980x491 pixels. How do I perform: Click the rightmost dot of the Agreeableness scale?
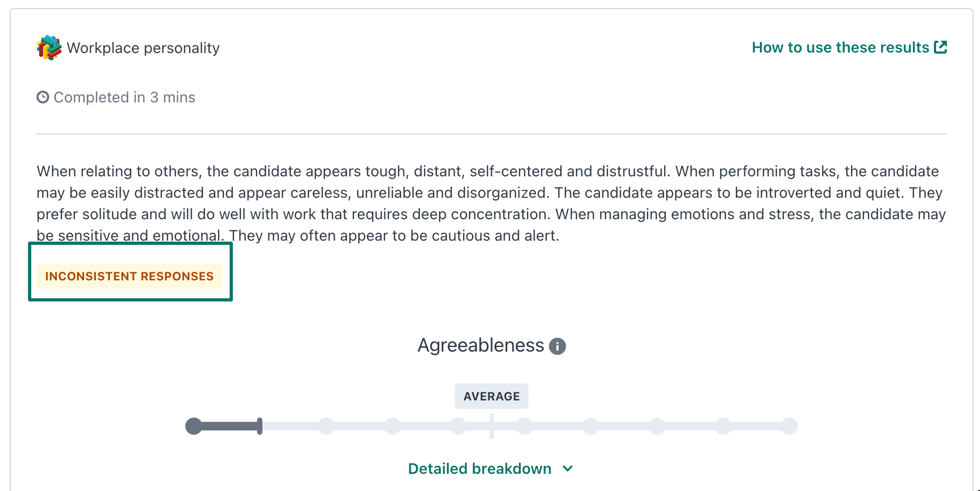pos(789,426)
